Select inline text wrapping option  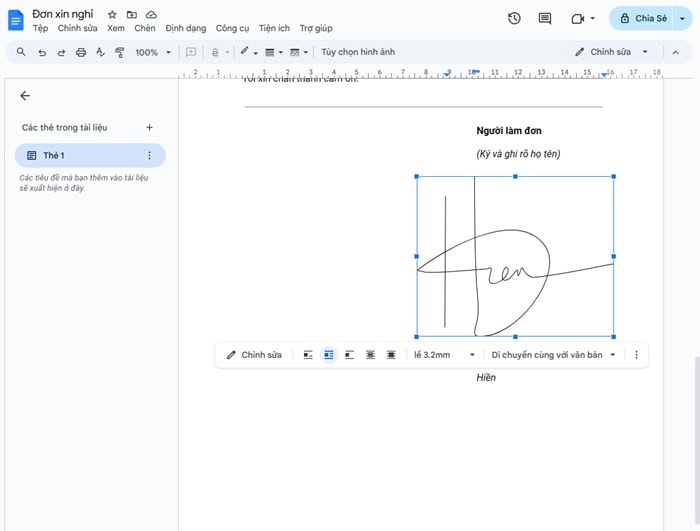tap(308, 355)
